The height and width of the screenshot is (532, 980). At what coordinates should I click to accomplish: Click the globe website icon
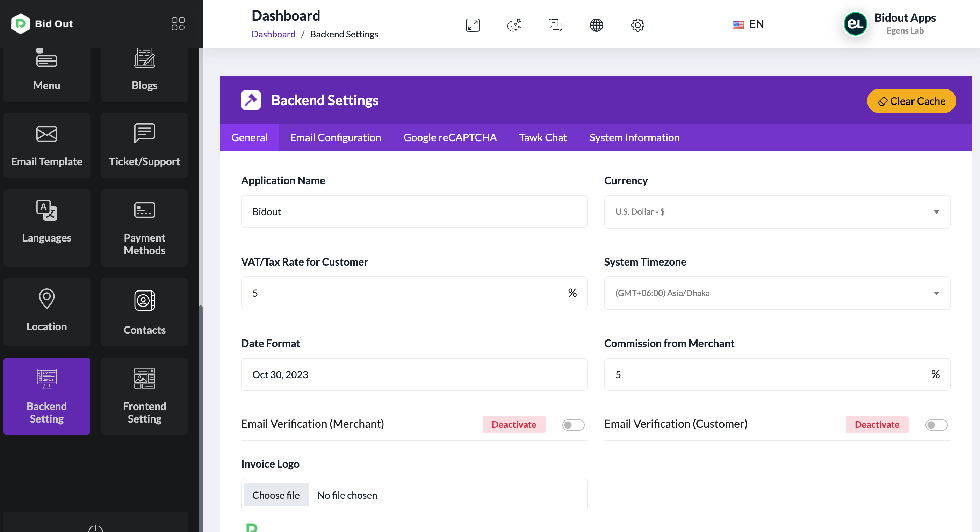click(x=596, y=25)
